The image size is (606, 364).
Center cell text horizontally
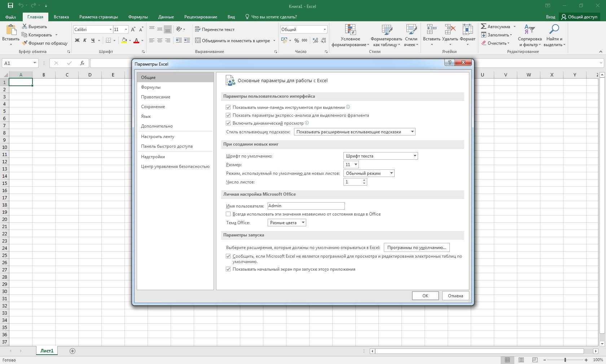point(159,40)
